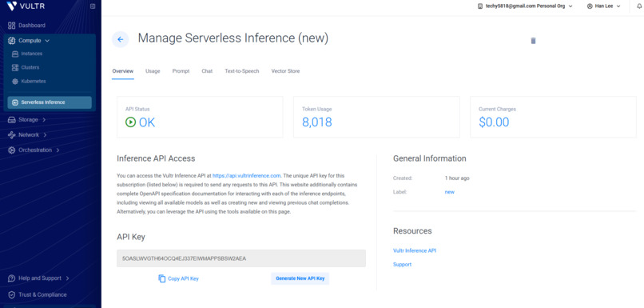Viewport: 644px width, 308px height.
Task: Click the user avatar icon
Action: tap(590, 6)
